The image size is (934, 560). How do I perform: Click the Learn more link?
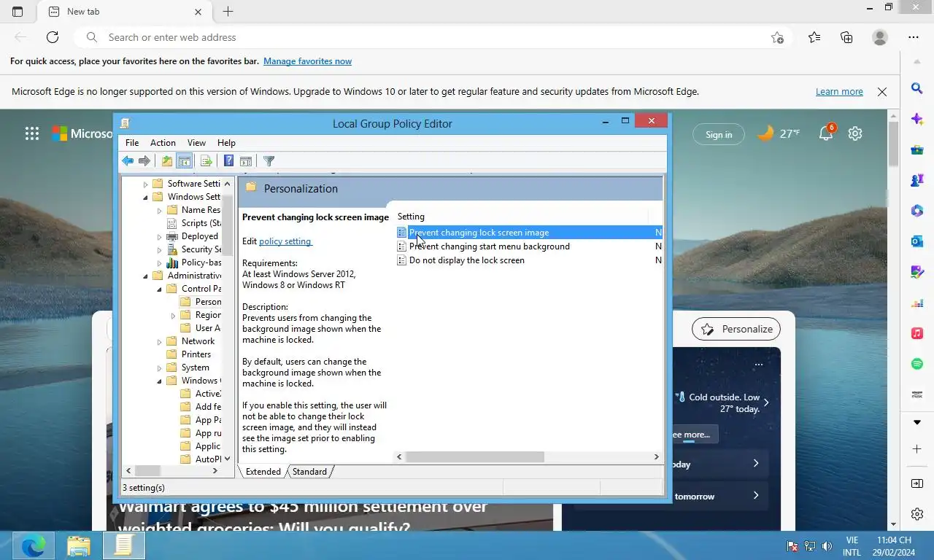[839, 92]
